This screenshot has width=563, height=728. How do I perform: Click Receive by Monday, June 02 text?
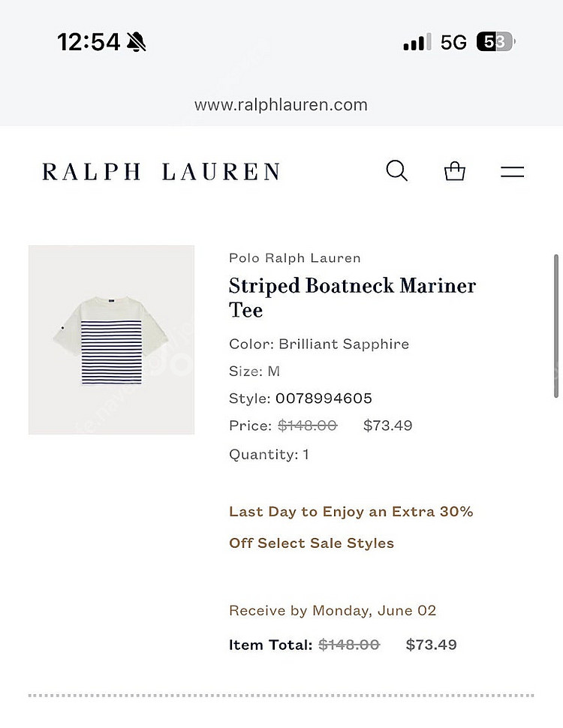click(333, 610)
